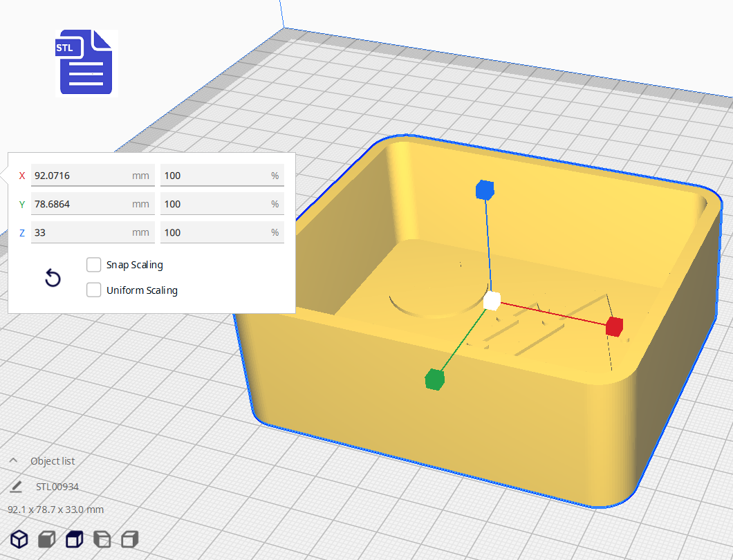Select the Anti-overhang mesh icon
This screenshot has height=560, width=733.
(x=129, y=539)
